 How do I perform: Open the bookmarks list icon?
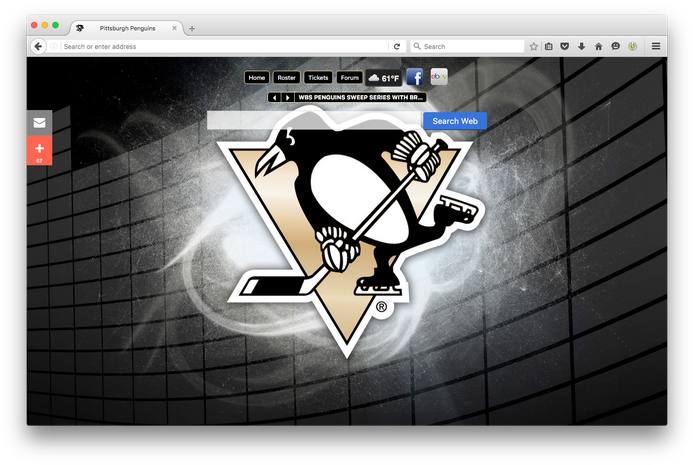coord(548,46)
